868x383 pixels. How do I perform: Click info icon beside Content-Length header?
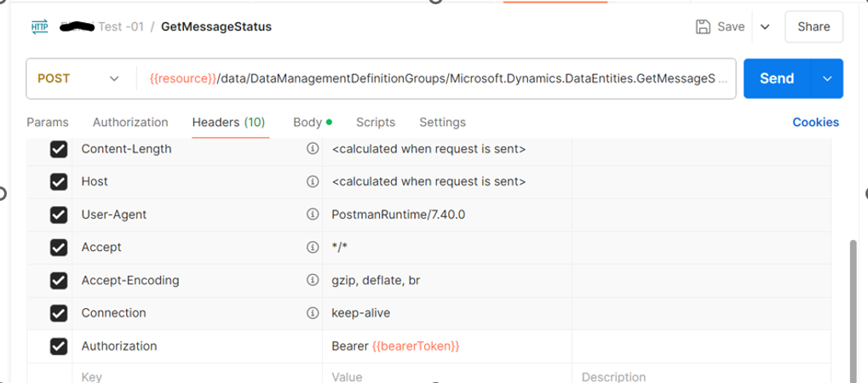click(x=312, y=149)
